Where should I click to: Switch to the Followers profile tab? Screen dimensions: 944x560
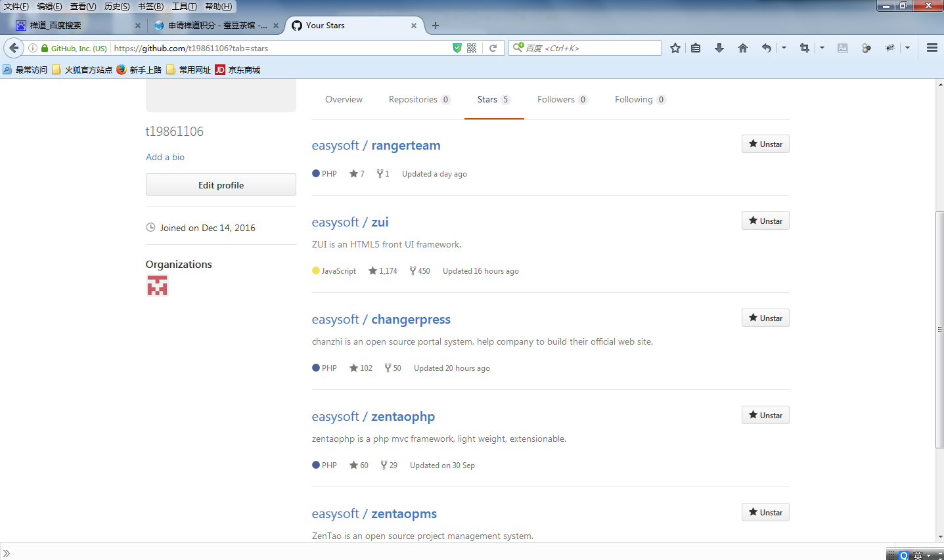click(562, 99)
